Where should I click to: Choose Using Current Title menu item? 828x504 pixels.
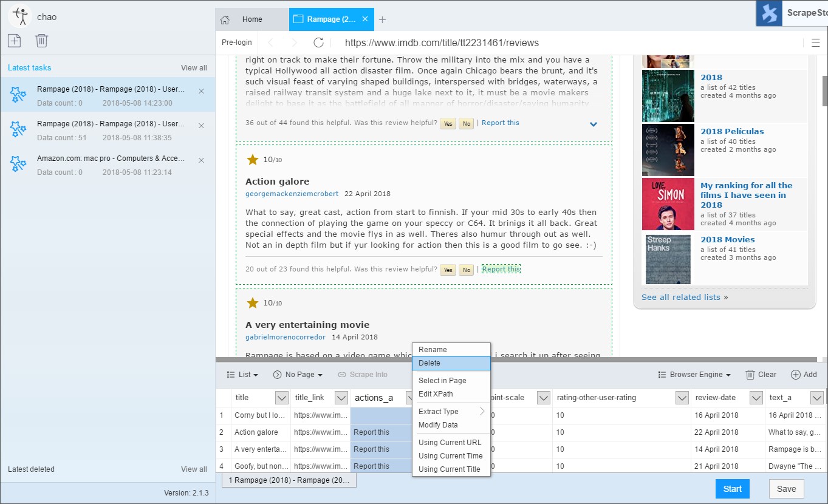coord(451,469)
